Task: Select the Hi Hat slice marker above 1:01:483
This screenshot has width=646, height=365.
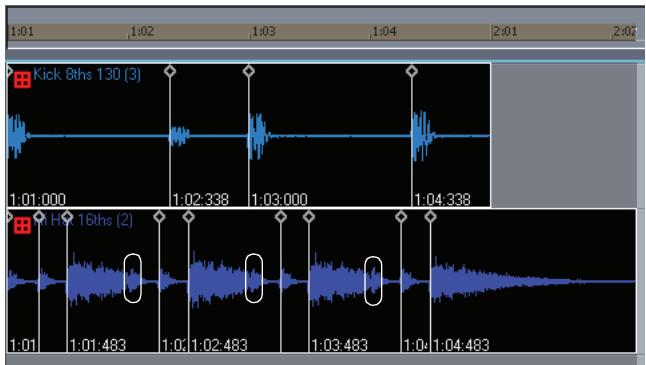Action: point(67,216)
